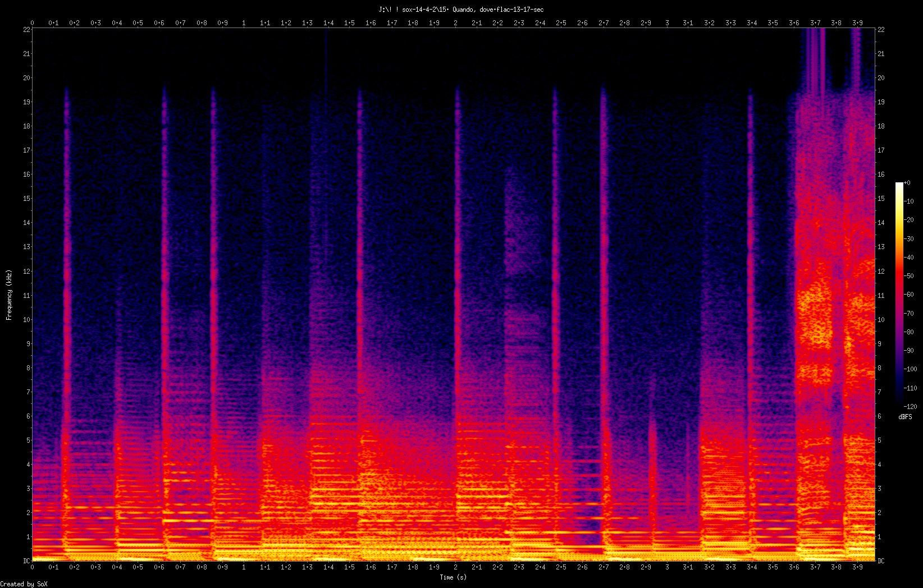The image size is (923, 588).
Task: Click the dBFS label below the color scale
Action: coord(904,416)
